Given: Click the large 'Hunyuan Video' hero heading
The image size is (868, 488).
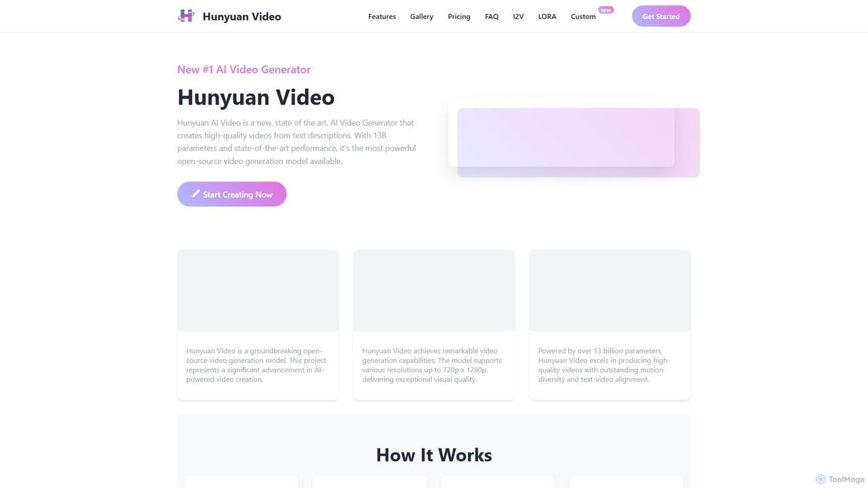Looking at the screenshot, I should tap(256, 97).
